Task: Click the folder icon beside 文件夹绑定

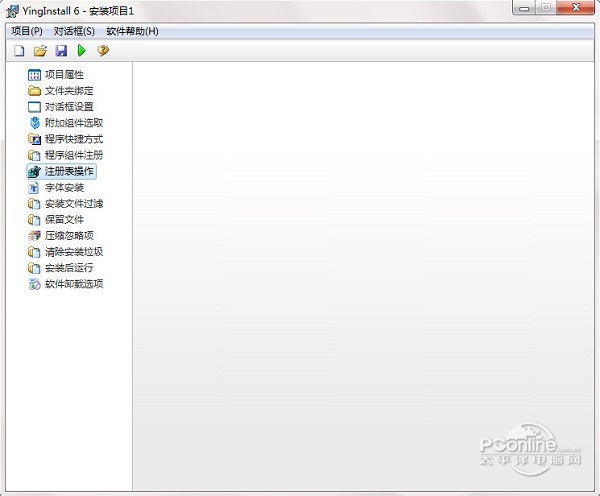Action: [34, 91]
